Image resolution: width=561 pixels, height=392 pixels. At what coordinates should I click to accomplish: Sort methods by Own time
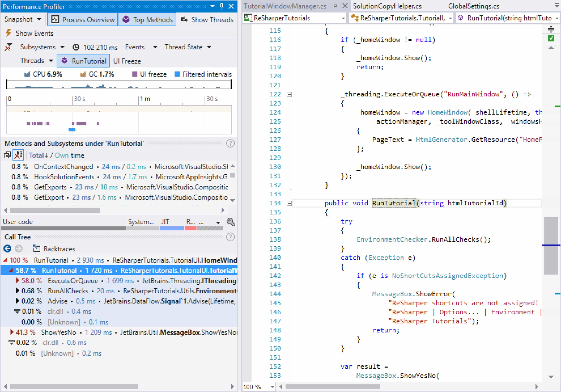(62, 155)
